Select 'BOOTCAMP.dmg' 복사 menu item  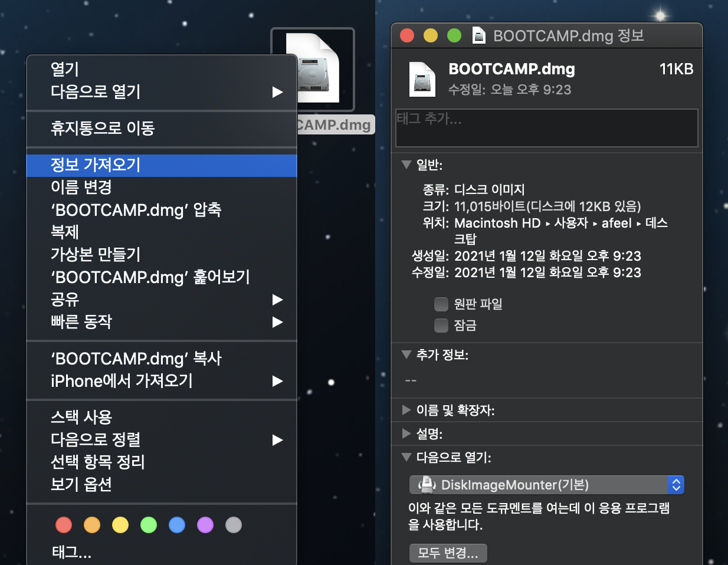point(162,358)
